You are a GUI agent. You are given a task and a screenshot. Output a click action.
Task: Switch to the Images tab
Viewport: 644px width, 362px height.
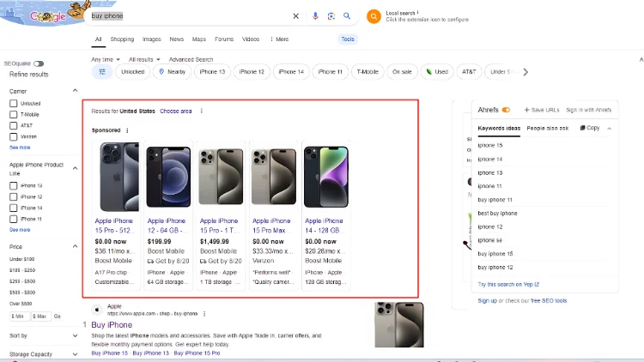tap(151, 39)
